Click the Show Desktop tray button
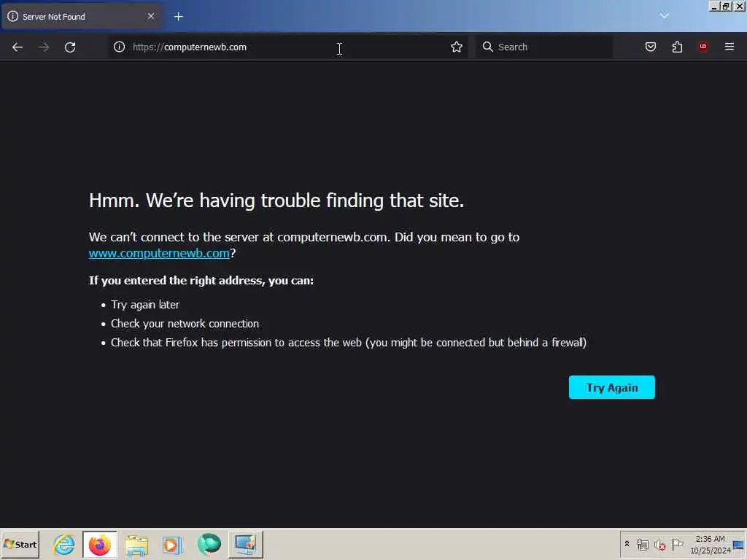This screenshot has height=560, width=747. (739, 545)
